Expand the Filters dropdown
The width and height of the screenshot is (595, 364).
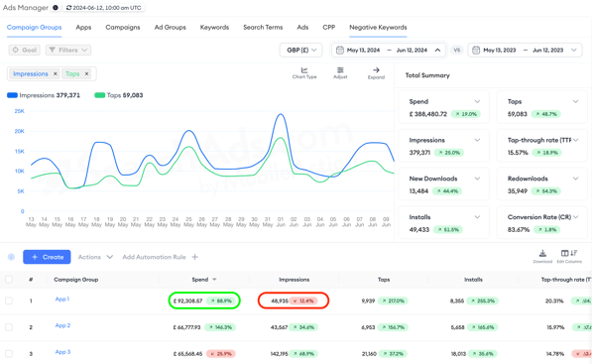tap(68, 51)
